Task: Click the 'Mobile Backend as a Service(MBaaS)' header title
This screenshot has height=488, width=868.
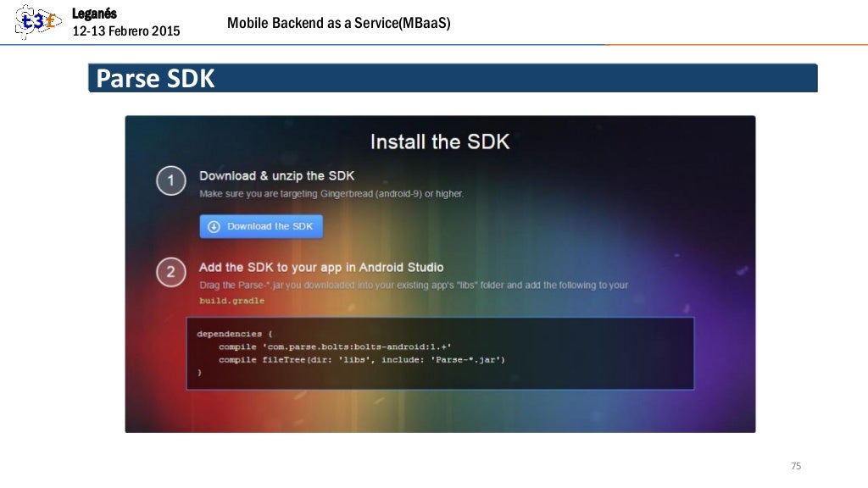Action: pos(339,23)
